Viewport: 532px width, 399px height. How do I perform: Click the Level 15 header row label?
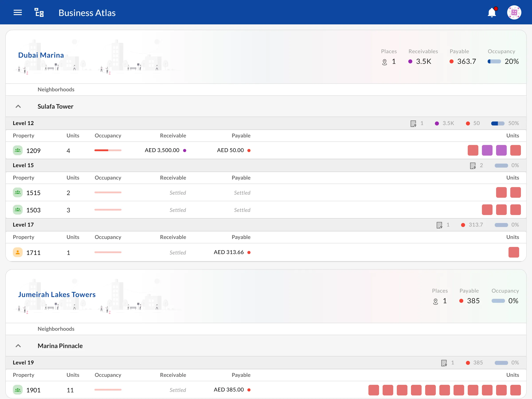[x=23, y=165]
